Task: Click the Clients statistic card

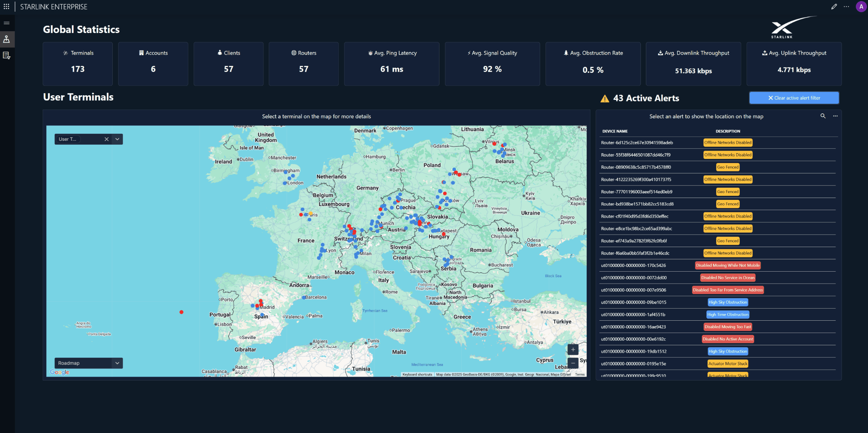Action: 228,64
